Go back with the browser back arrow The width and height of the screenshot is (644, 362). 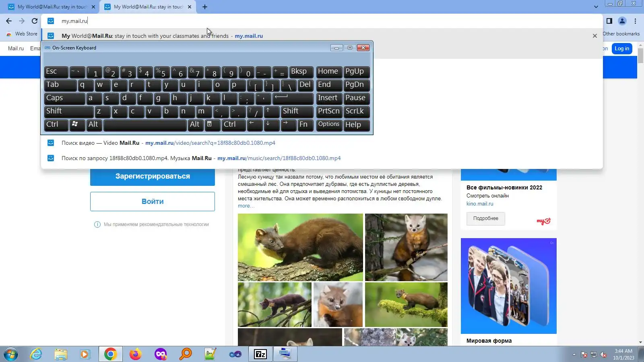pyautogui.click(x=9, y=21)
